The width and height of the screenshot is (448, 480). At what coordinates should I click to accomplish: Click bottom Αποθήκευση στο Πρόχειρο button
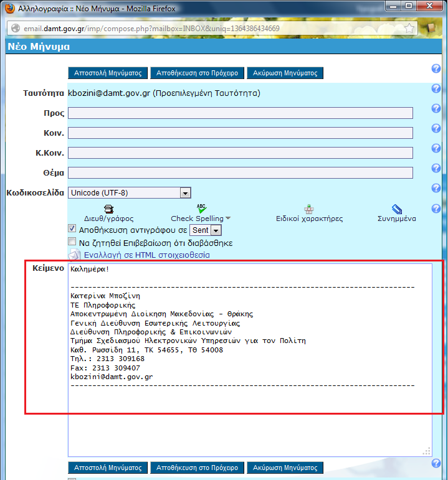(x=197, y=468)
